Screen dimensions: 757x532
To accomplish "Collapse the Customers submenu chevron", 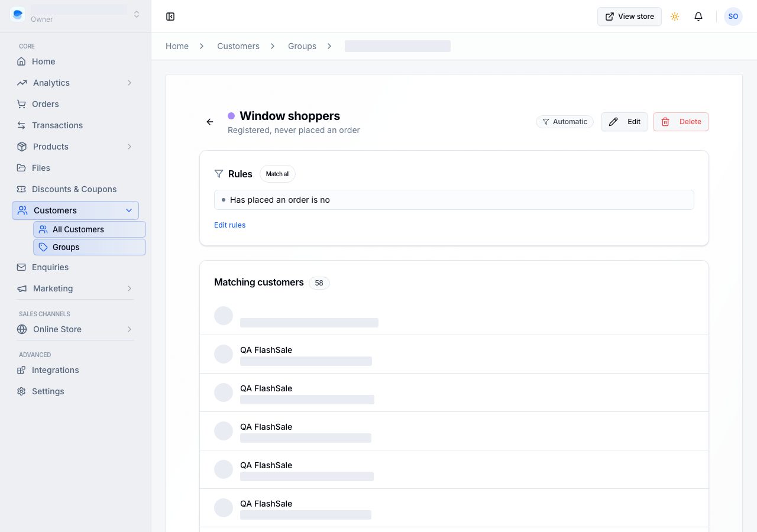I will pyautogui.click(x=129, y=210).
